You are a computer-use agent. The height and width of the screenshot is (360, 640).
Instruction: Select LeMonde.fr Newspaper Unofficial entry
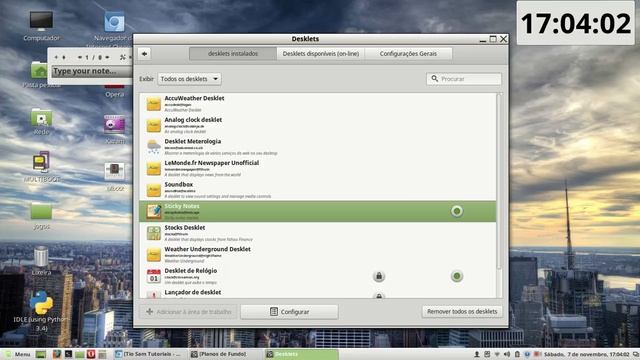(x=318, y=168)
